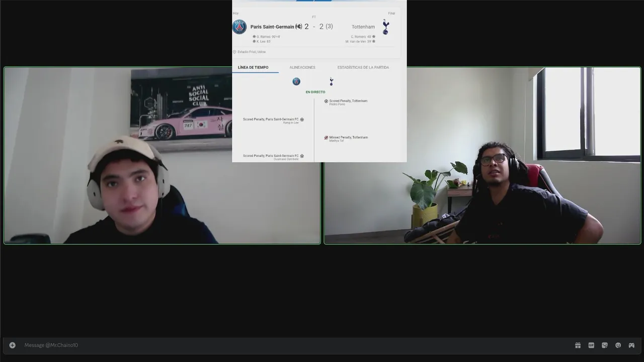Image resolution: width=644 pixels, height=362 pixels.
Task: Click the left webcam video tile
Action: click(162, 155)
